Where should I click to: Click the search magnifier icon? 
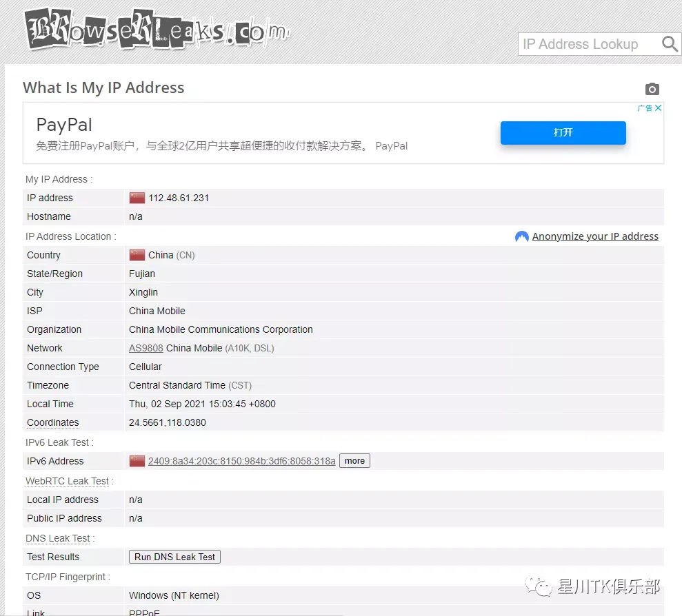670,44
